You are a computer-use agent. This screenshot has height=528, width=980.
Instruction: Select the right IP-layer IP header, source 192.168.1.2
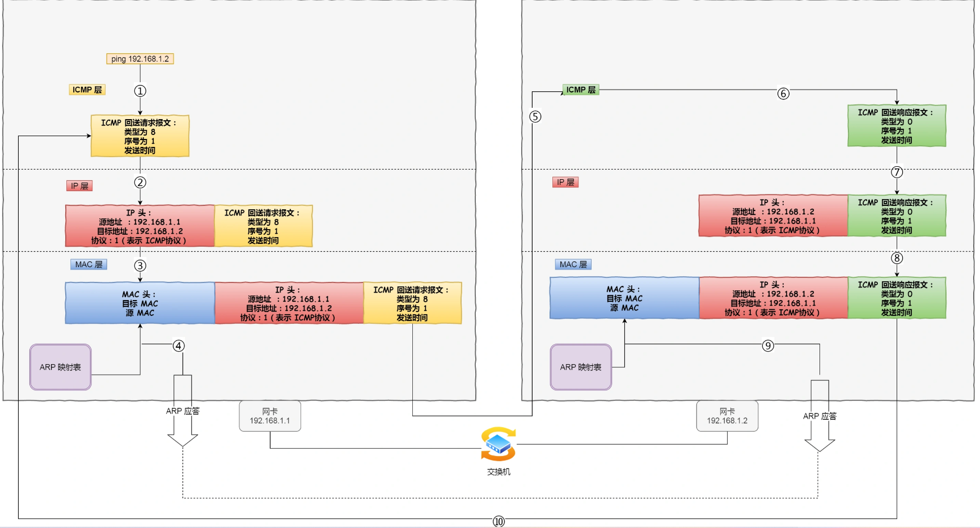point(774,216)
